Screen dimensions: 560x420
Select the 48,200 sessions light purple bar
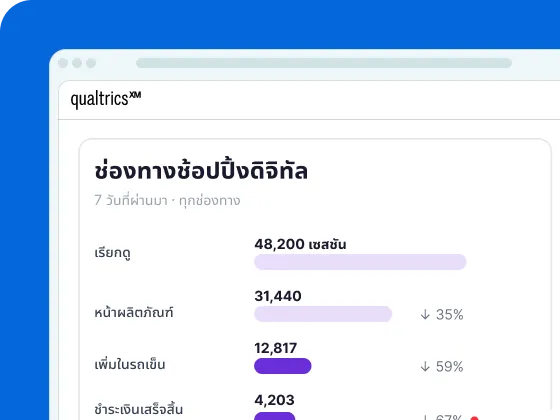click(360, 262)
